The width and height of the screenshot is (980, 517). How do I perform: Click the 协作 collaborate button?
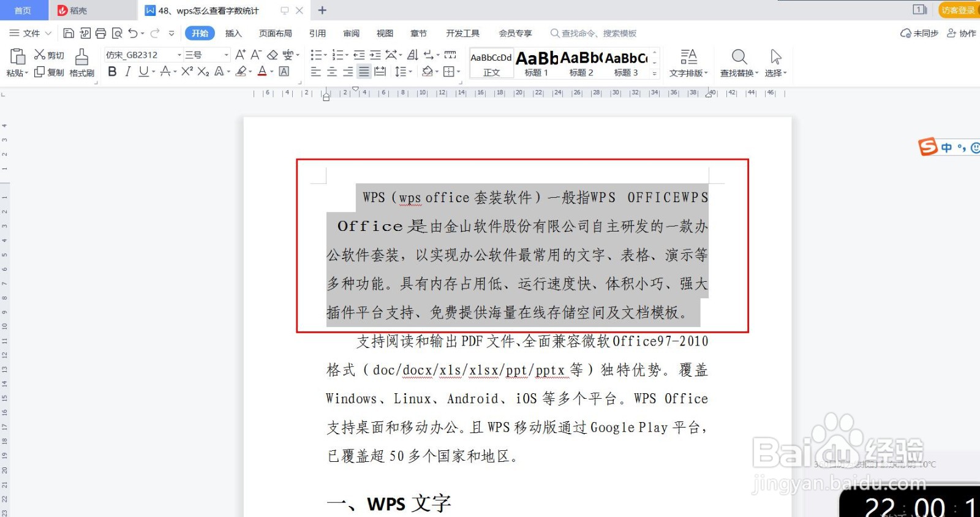point(962,33)
